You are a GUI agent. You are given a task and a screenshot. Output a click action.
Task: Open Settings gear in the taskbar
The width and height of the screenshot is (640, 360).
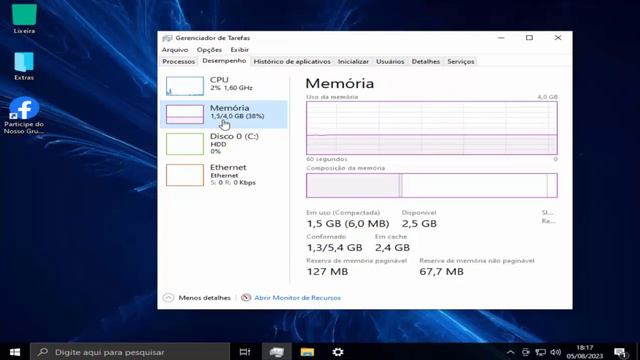(x=338, y=352)
